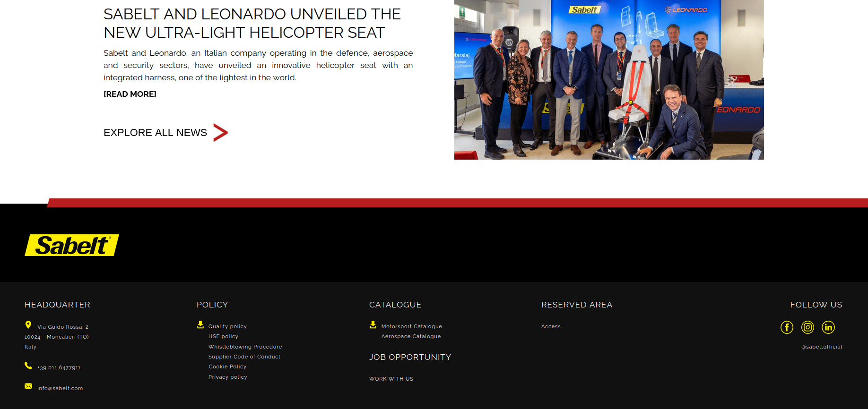Screen dimensions: 868x409
Task: Click the download icon beside Quality policy
Action: [x=200, y=325]
